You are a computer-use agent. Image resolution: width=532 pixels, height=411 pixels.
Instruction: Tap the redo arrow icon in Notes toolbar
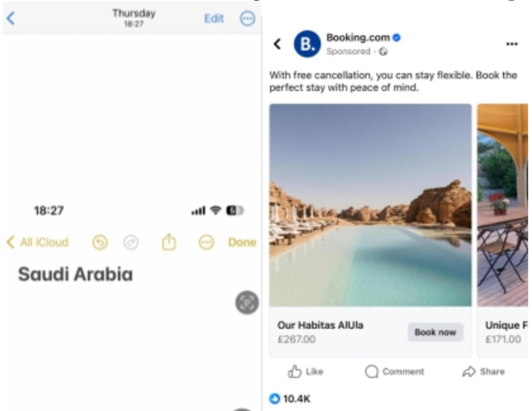131,243
